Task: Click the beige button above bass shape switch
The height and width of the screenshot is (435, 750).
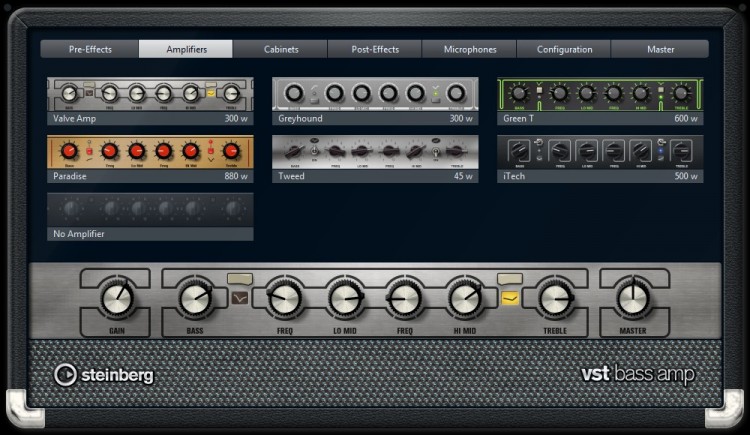Action: coord(240,279)
